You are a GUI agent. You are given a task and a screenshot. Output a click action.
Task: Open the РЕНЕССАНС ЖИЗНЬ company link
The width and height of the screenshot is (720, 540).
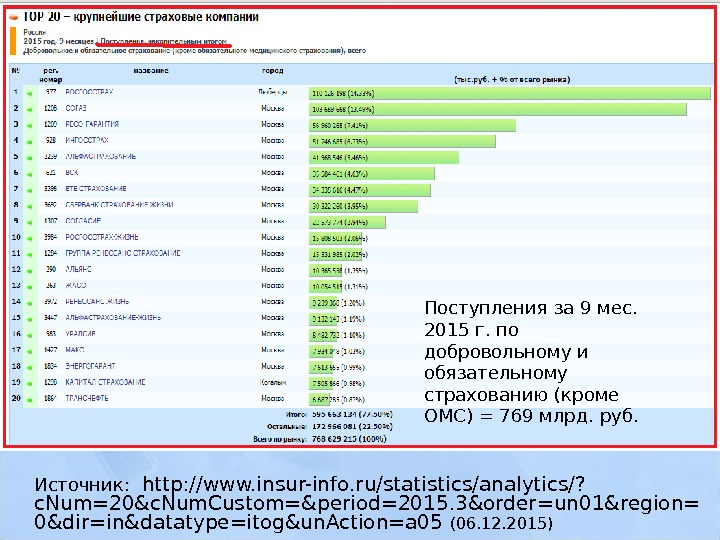point(97,301)
